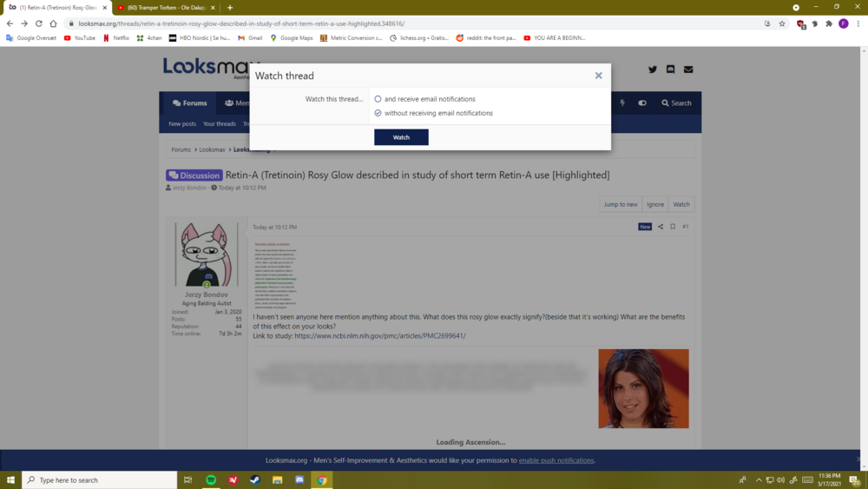Open Chrome three-dot menu

(x=858, y=23)
